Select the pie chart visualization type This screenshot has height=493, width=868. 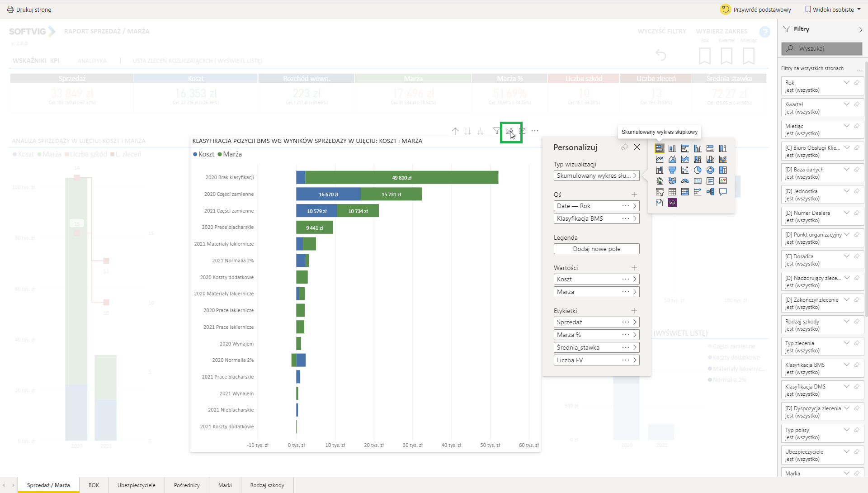click(698, 170)
